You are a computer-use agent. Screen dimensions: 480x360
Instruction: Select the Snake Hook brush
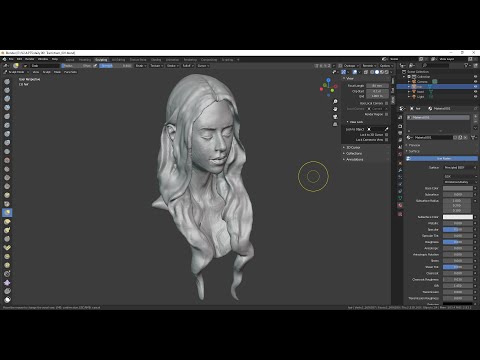pyautogui.click(x=7, y=230)
